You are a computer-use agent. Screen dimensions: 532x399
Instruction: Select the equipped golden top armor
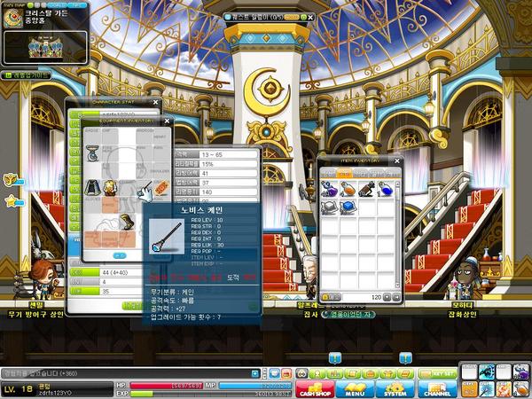110,188
